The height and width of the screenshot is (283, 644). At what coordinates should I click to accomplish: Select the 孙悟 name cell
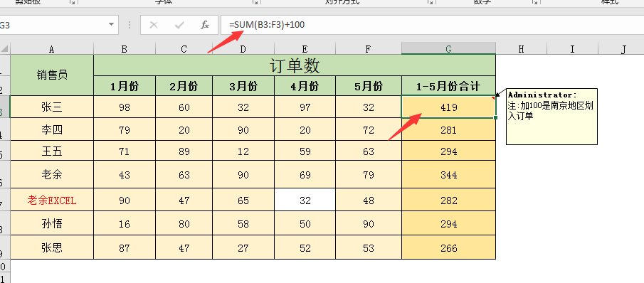(x=52, y=223)
